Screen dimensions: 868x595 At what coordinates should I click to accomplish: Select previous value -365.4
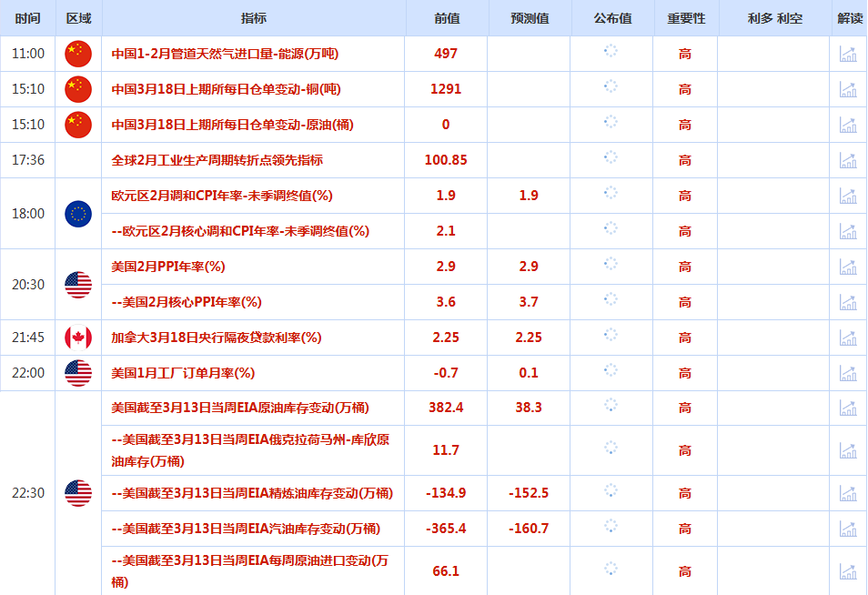[446, 529]
